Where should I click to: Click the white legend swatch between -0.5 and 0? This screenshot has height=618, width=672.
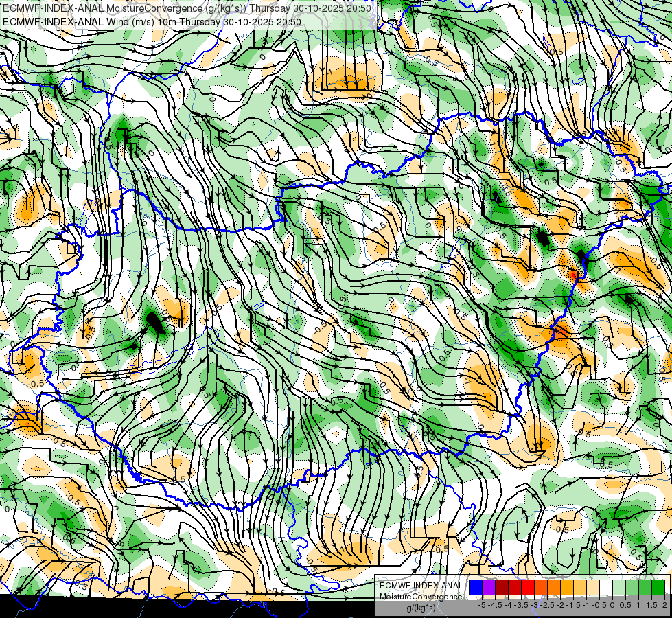click(x=606, y=587)
